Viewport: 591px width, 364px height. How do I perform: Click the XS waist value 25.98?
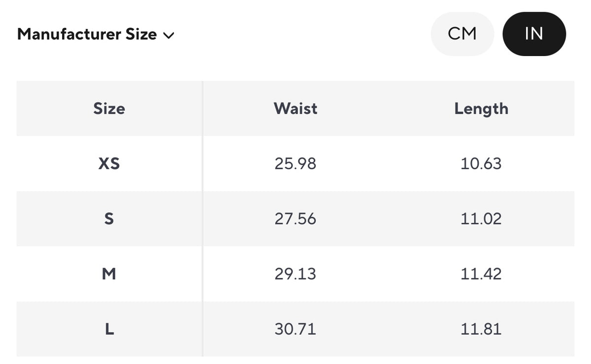(295, 163)
